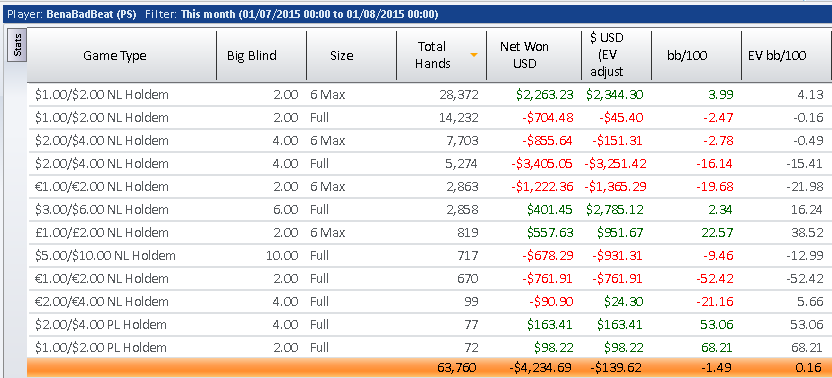The height and width of the screenshot is (378, 832).
Task: Select the $1.00/$2.00 PL Holdem row
Action: pos(429,348)
